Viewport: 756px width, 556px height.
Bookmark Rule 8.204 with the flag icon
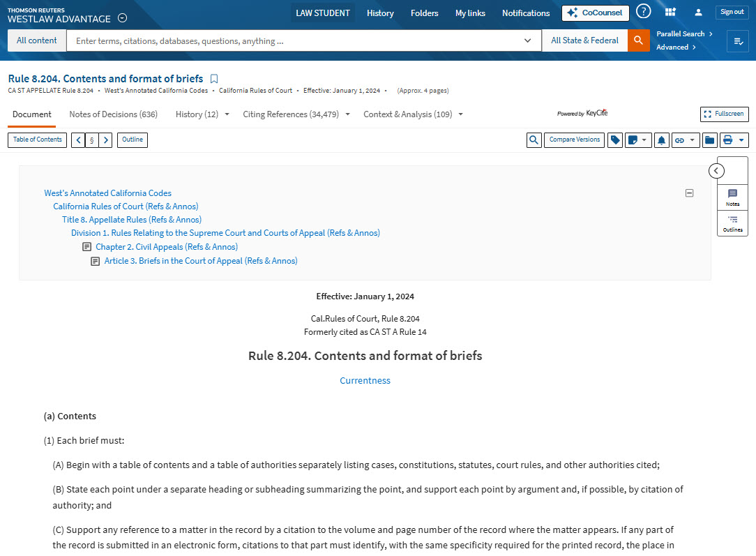click(214, 79)
